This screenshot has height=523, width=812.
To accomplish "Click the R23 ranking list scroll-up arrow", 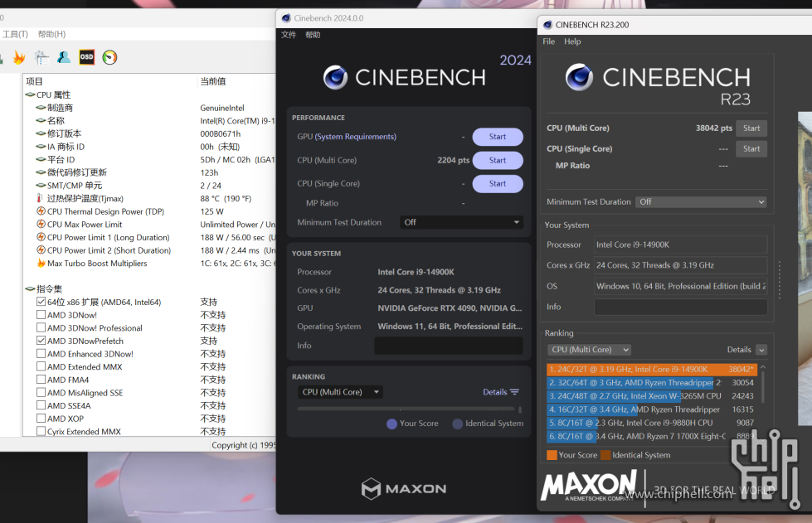I will pyautogui.click(x=763, y=367).
